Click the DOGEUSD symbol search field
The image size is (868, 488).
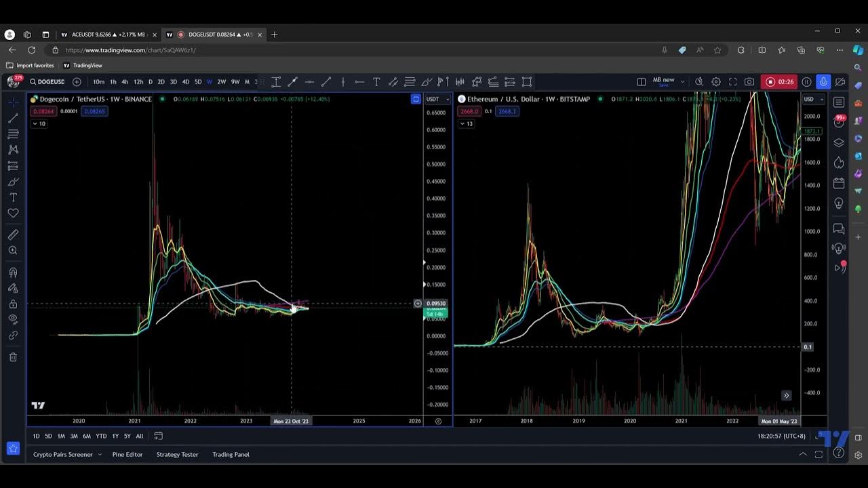(x=47, y=82)
